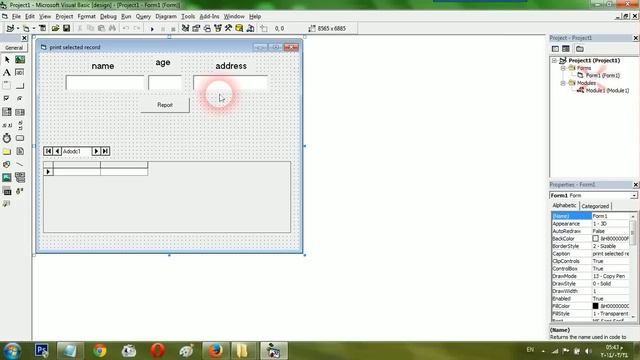Select Form1 (Form1) in the project tree
Screen dimensions: 640x360
[x=602, y=76]
